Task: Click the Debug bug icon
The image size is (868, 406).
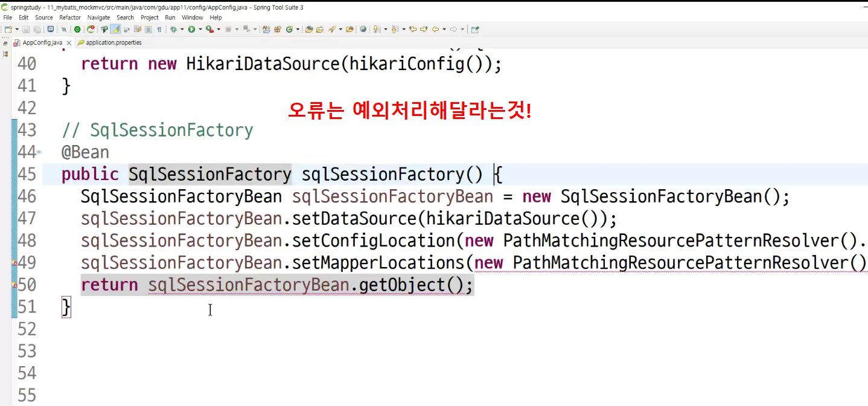Action: tap(173, 29)
